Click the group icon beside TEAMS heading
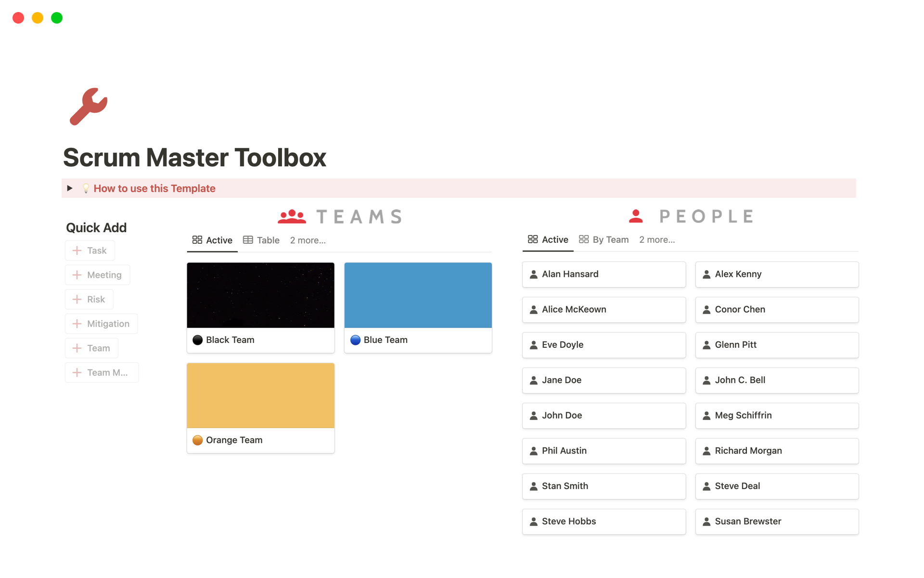 pos(291,216)
